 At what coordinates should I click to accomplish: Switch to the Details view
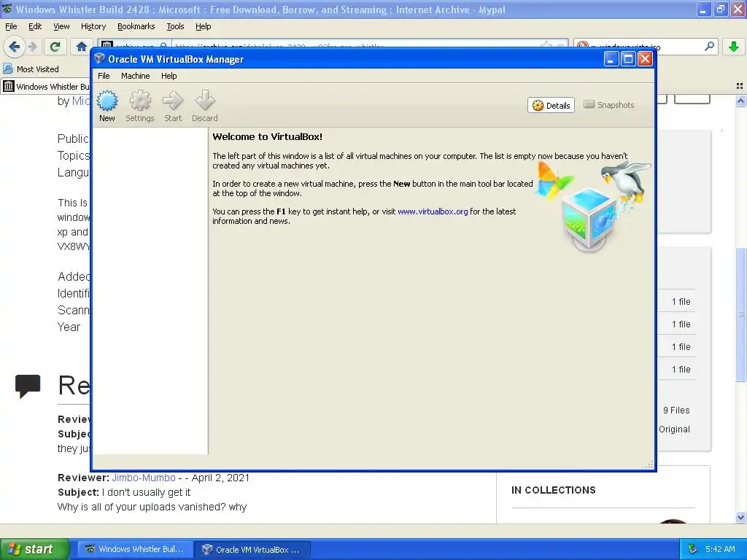pos(551,105)
